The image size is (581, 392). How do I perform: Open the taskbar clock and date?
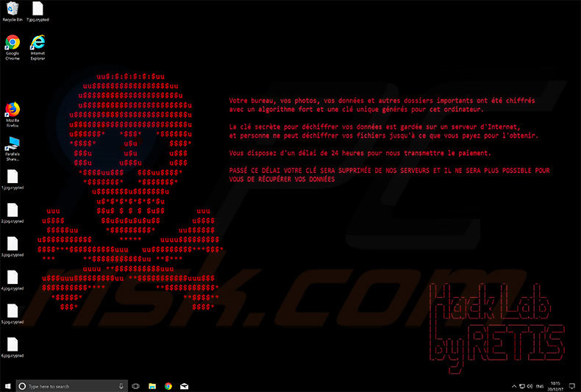click(x=555, y=386)
